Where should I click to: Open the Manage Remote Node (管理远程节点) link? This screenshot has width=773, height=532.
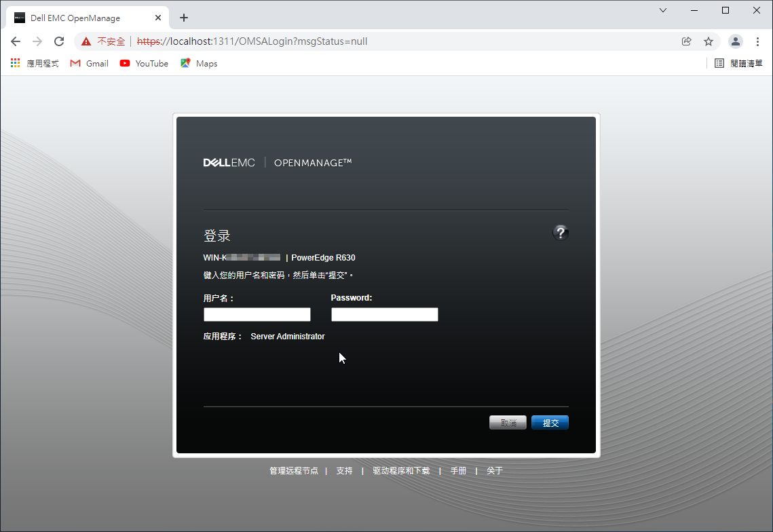294,471
